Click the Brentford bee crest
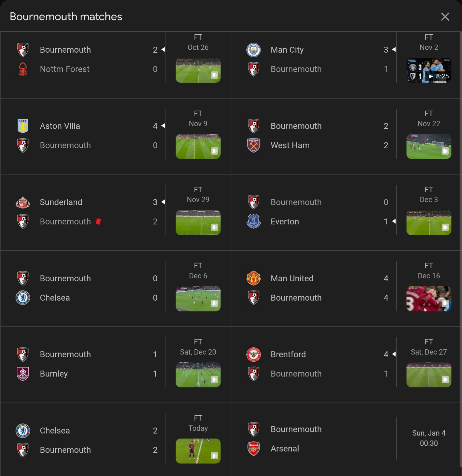Screen dimensions: 462x476 click(x=253, y=354)
